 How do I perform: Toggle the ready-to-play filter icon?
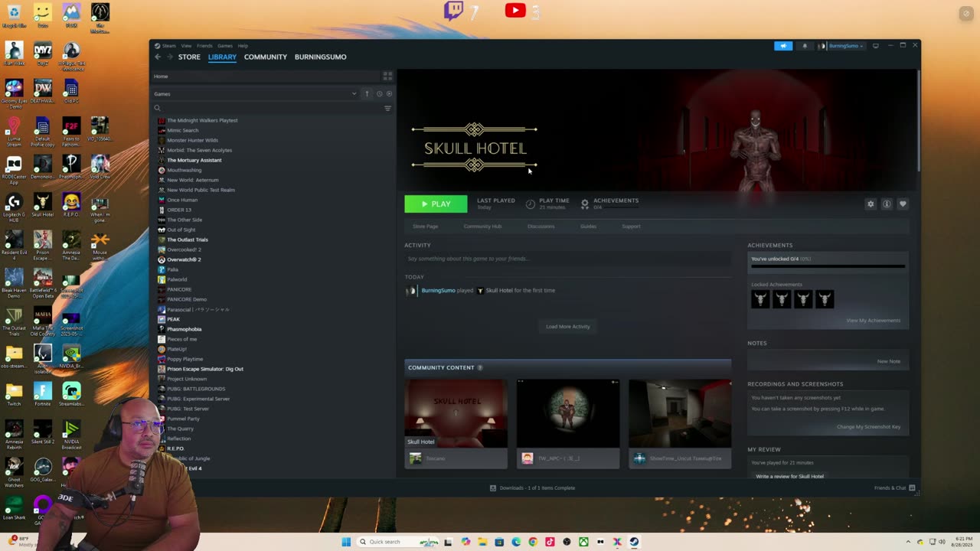point(389,94)
